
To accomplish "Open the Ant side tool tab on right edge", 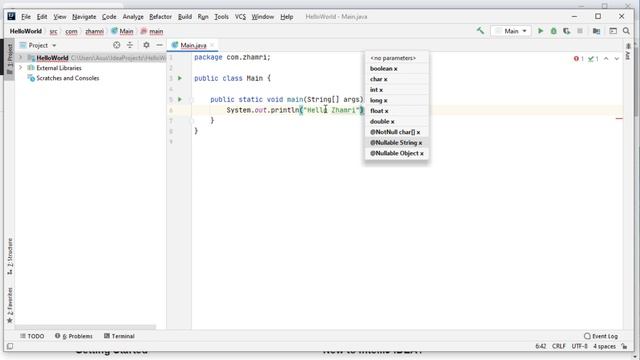I will (x=628, y=51).
